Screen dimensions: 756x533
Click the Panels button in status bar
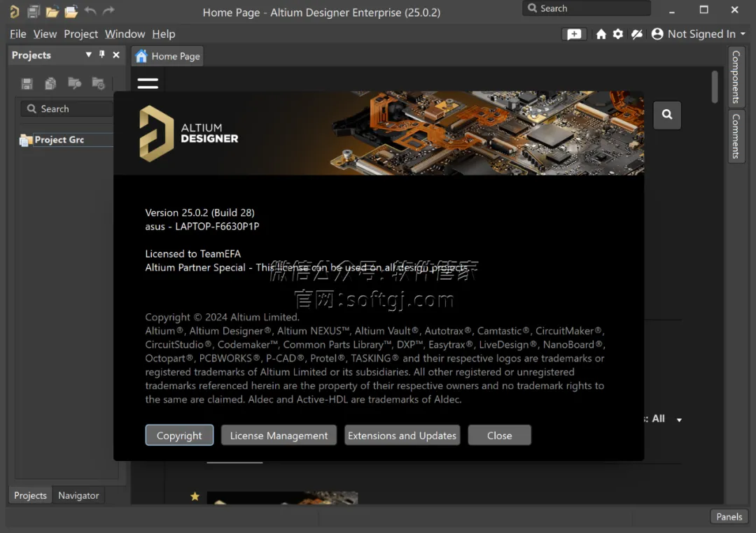(729, 517)
